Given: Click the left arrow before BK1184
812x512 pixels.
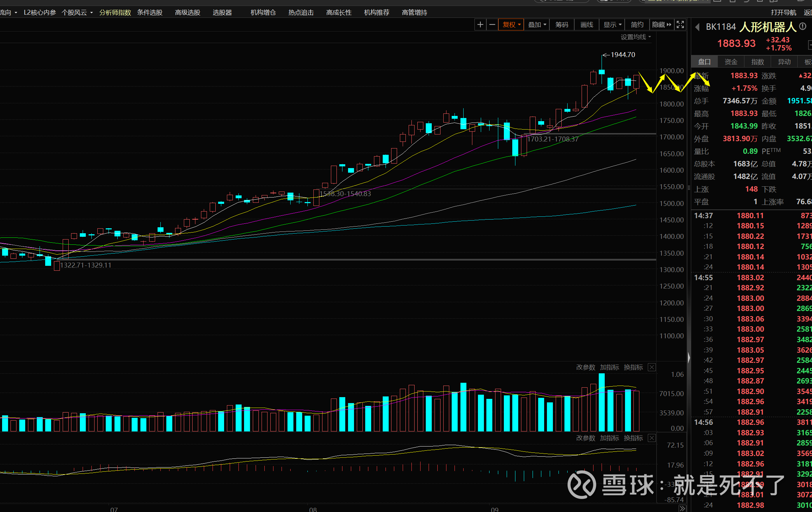Looking at the screenshot, I should pos(697,27).
